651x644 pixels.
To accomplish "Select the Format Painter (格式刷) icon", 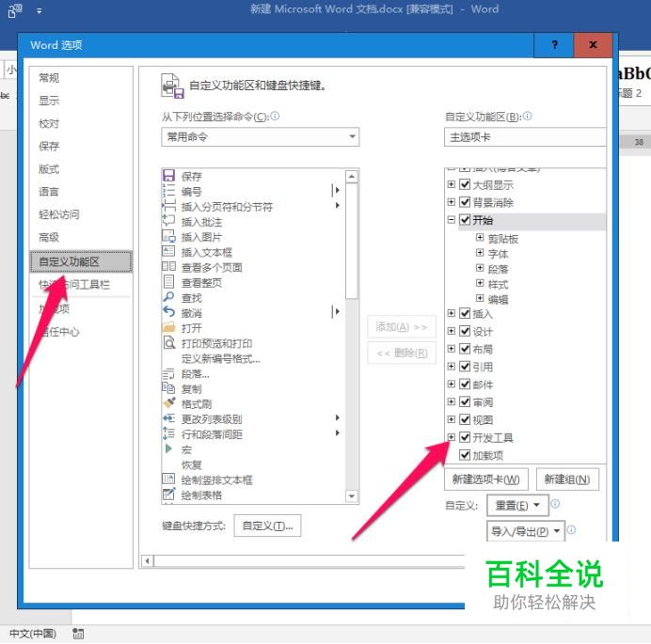I will [168, 403].
